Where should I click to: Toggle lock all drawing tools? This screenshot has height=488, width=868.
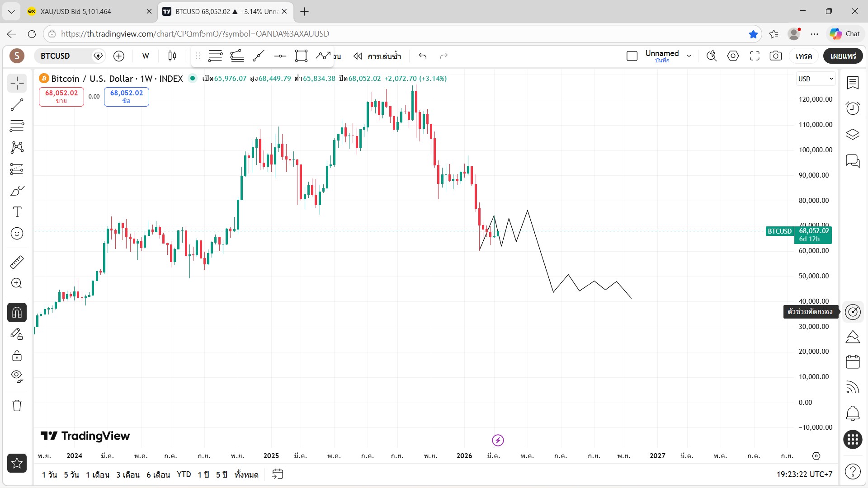(x=17, y=356)
